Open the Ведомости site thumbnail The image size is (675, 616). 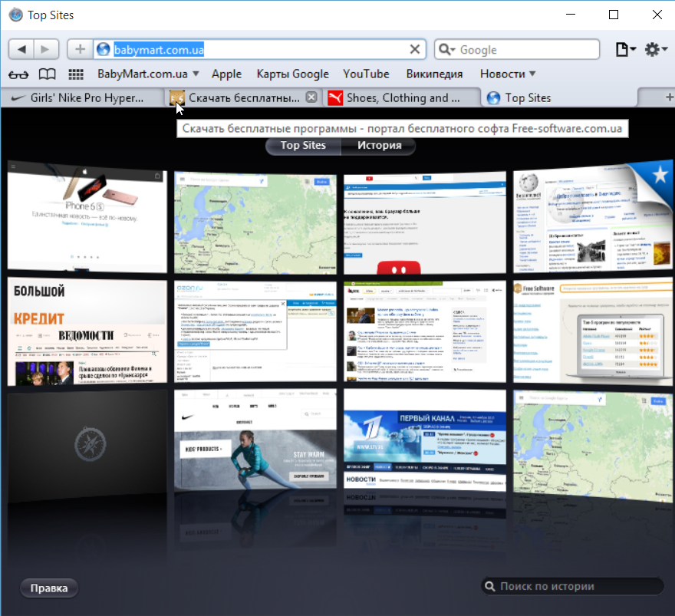coord(87,332)
